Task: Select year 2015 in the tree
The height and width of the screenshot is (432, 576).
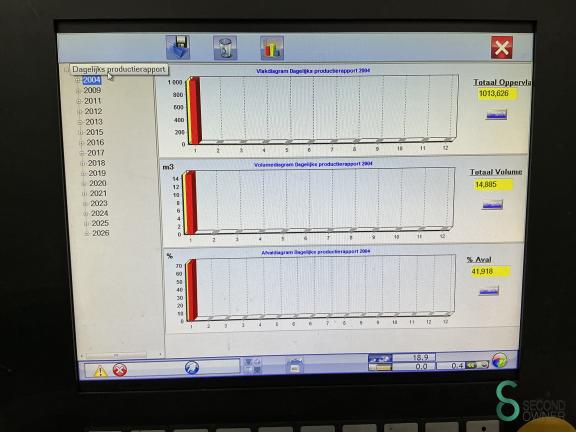Action: tap(95, 132)
